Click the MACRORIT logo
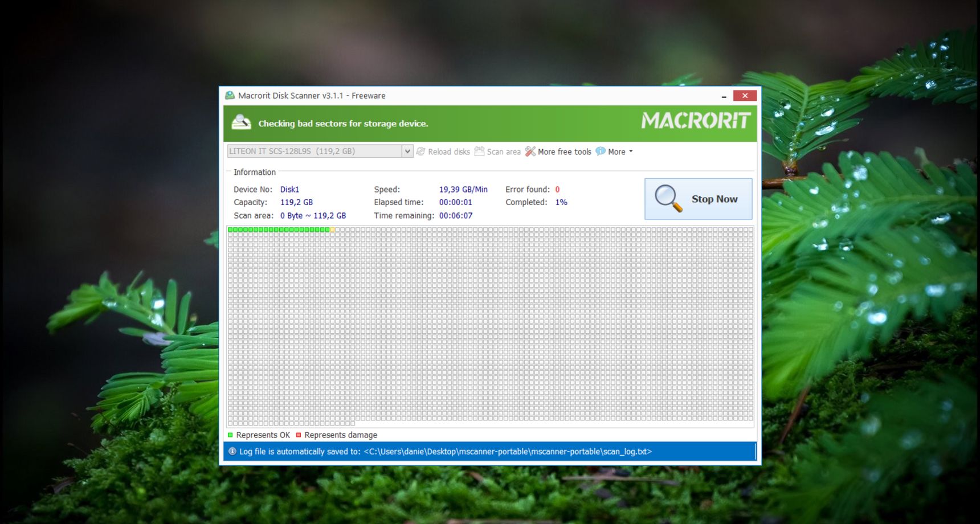The width and height of the screenshot is (980, 524). 696,120
